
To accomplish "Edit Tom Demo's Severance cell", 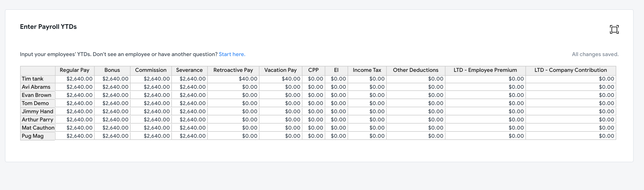I will [x=190, y=103].
